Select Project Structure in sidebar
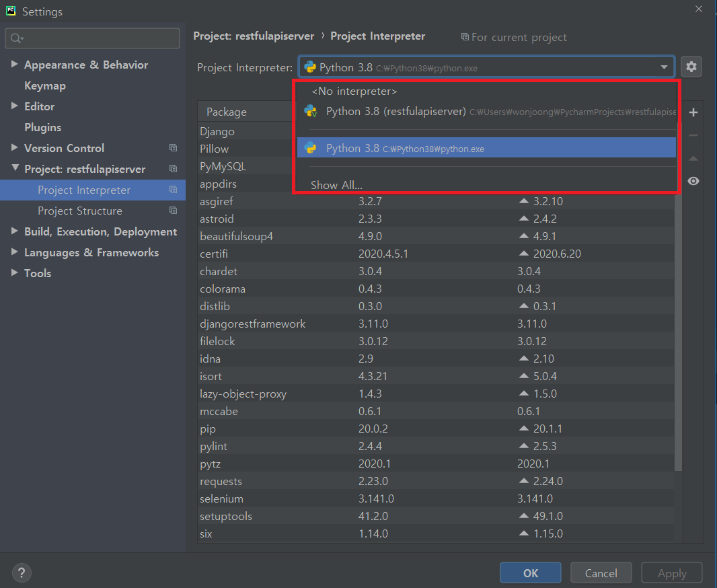 [x=92, y=211]
